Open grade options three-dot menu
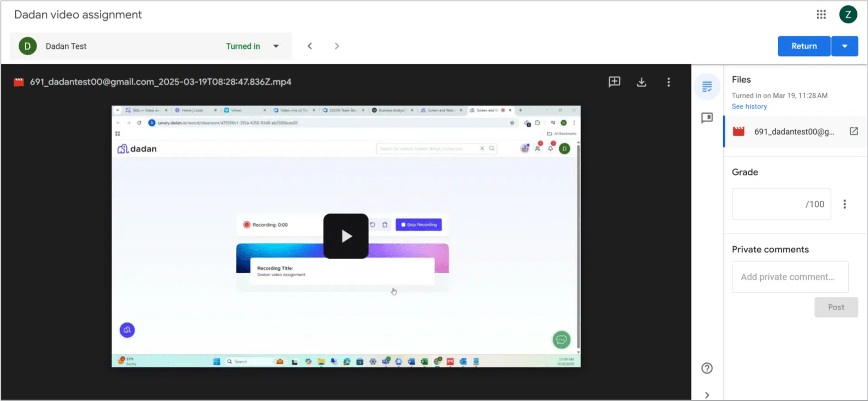 coord(844,204)
